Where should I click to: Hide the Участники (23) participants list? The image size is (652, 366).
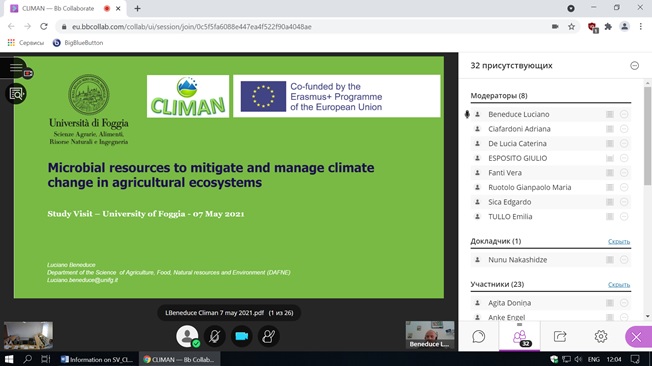click(x=619, y=284)
